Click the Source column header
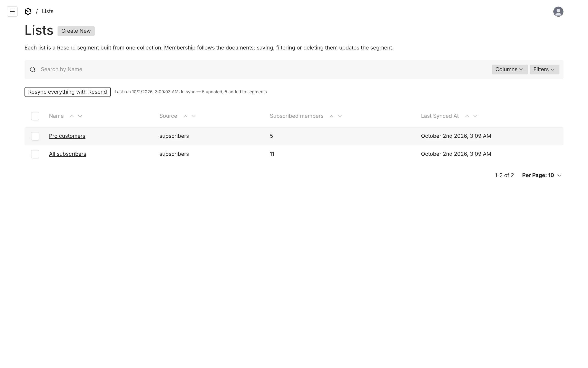 pyautogui.click(x=168, y=116)
